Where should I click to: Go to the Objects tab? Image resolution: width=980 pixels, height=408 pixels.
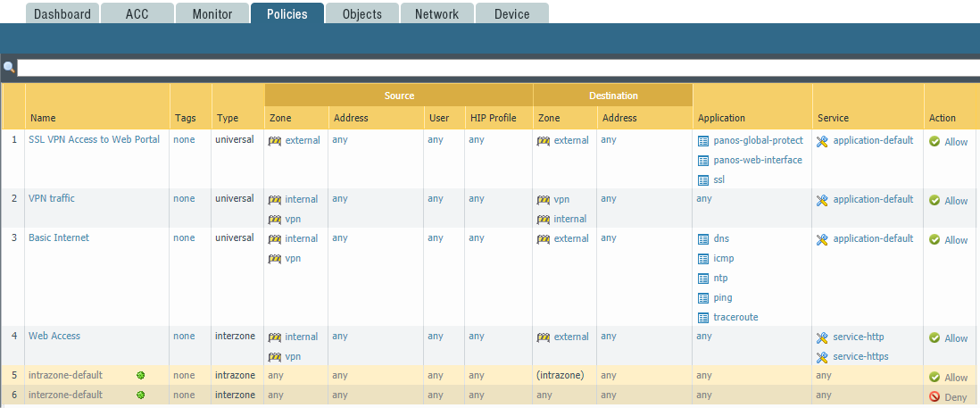(361, 13)
